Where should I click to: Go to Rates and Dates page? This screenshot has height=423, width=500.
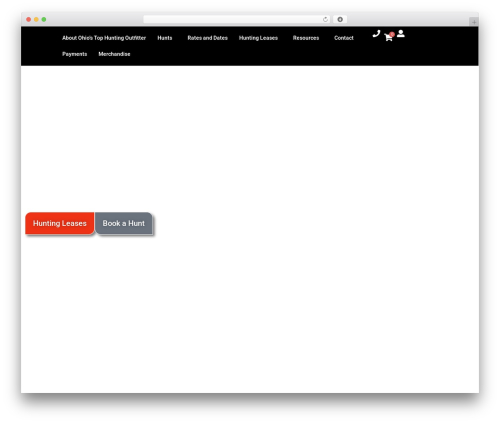pyautogui.click(x=207, y=38)
